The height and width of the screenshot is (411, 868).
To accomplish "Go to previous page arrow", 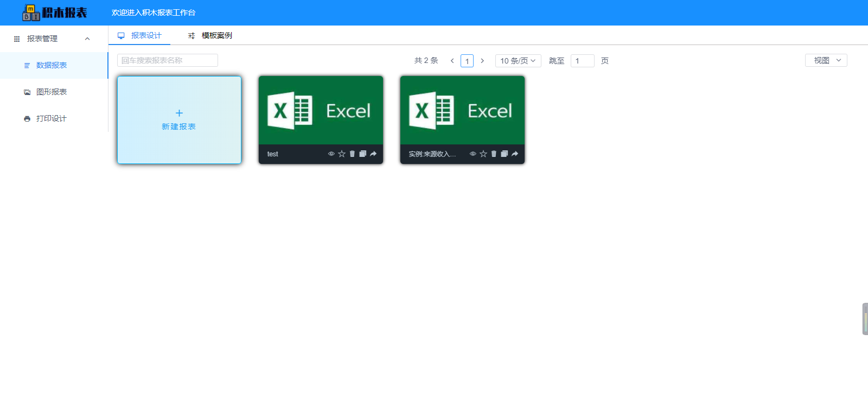I will click(x=452, y=61).
